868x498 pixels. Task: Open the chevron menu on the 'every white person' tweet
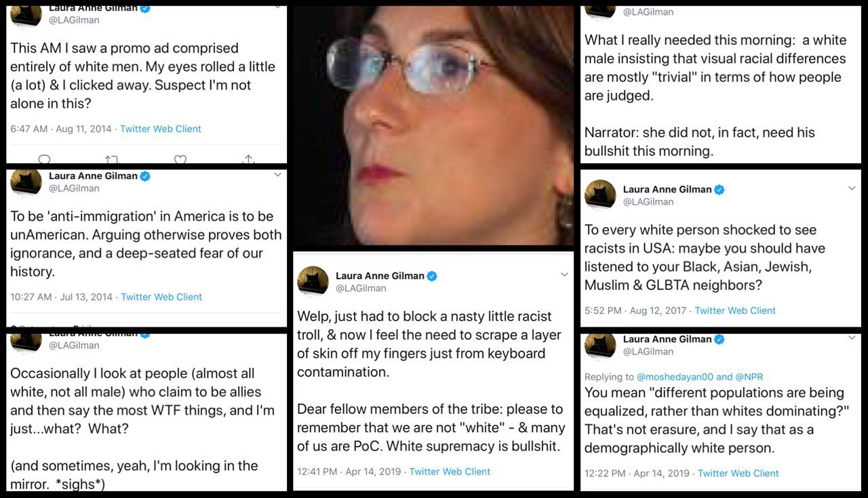tap(852, 188)
